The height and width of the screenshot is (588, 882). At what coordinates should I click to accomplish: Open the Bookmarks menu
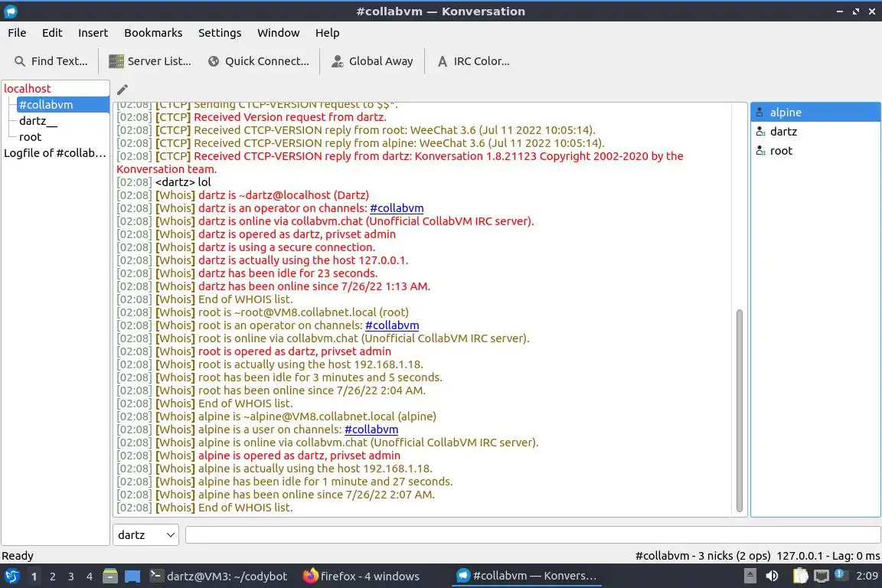153,33
